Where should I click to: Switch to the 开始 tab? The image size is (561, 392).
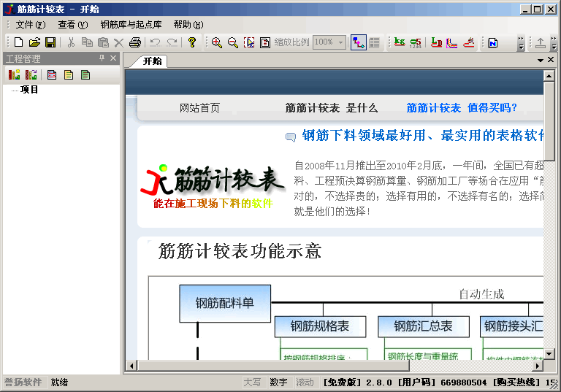[x=153, y=61]
